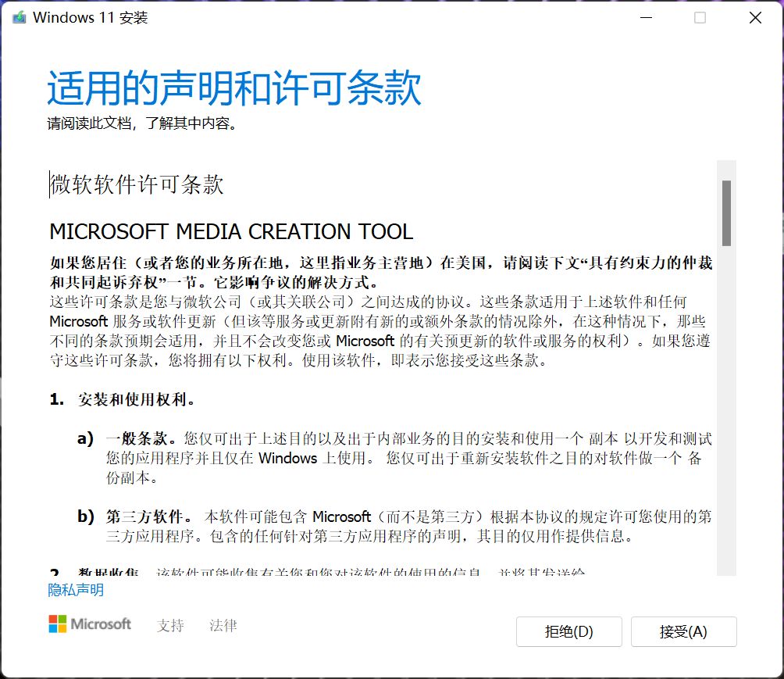The height and width of the screenshot is (679, 784).
Task: Open the 法律 legal link
Action: 223,625
